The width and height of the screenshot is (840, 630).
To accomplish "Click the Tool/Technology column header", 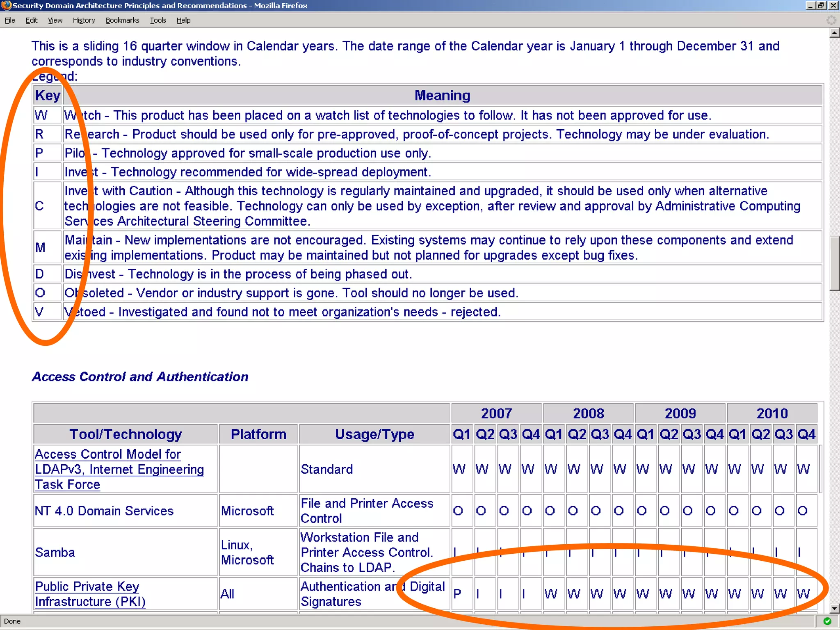I will (x=126, y=434).
